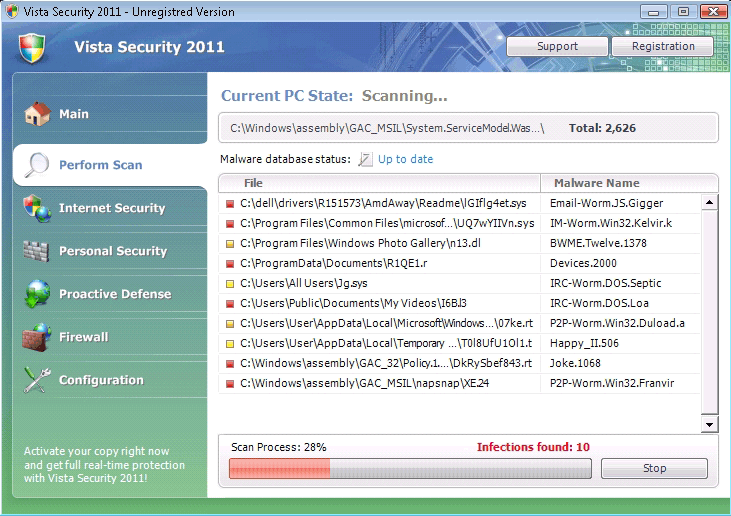
Task: Stop the running scan
Action: tap(654, 468)
